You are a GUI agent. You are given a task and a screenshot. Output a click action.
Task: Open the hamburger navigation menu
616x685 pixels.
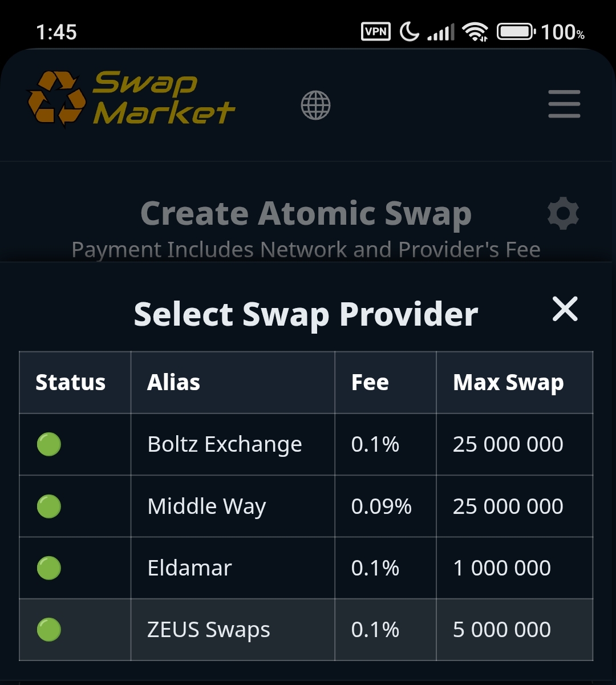pos(564,104)
